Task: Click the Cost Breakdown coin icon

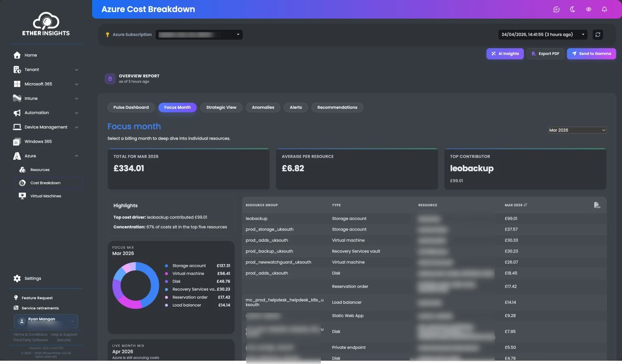Action: coord(23,183)
